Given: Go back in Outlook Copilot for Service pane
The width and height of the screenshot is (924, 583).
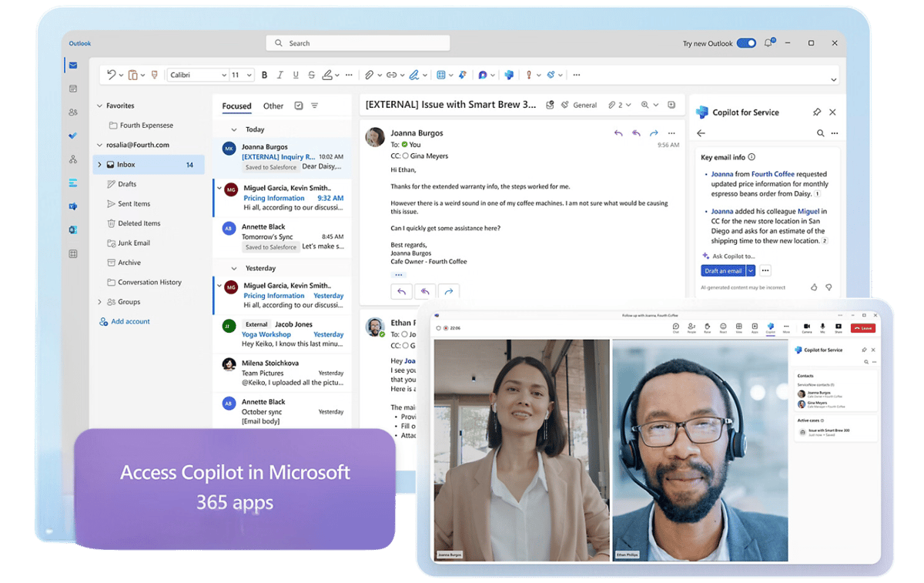Looking at the screenshot, I should tap(701, 133).
